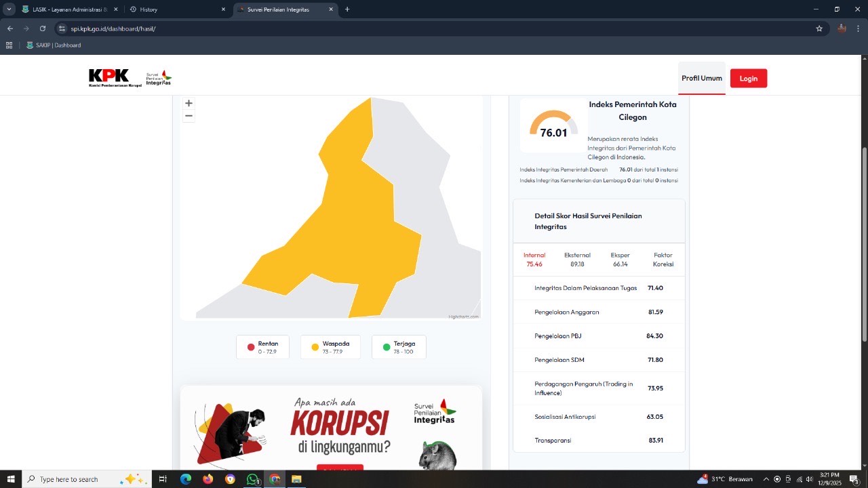Reload the page with browser refresh icon
Screen dimensions: 868x488
[43, 28]
